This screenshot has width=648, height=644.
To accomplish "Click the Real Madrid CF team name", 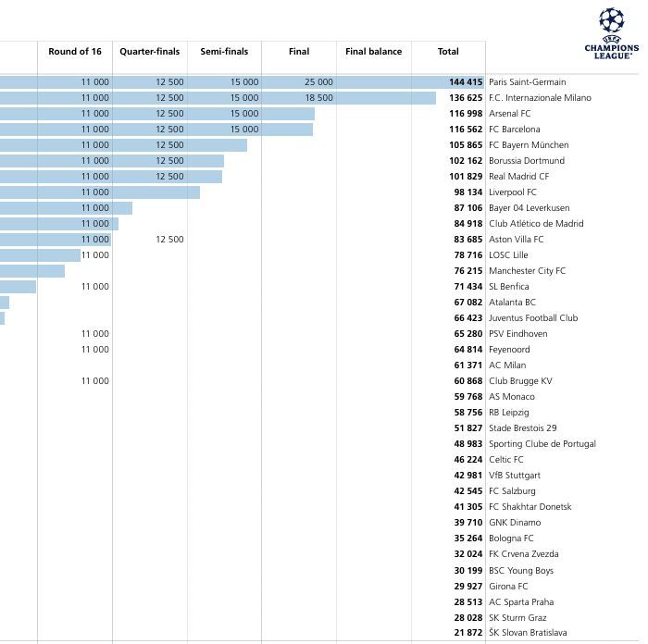I will pos(518,177).
